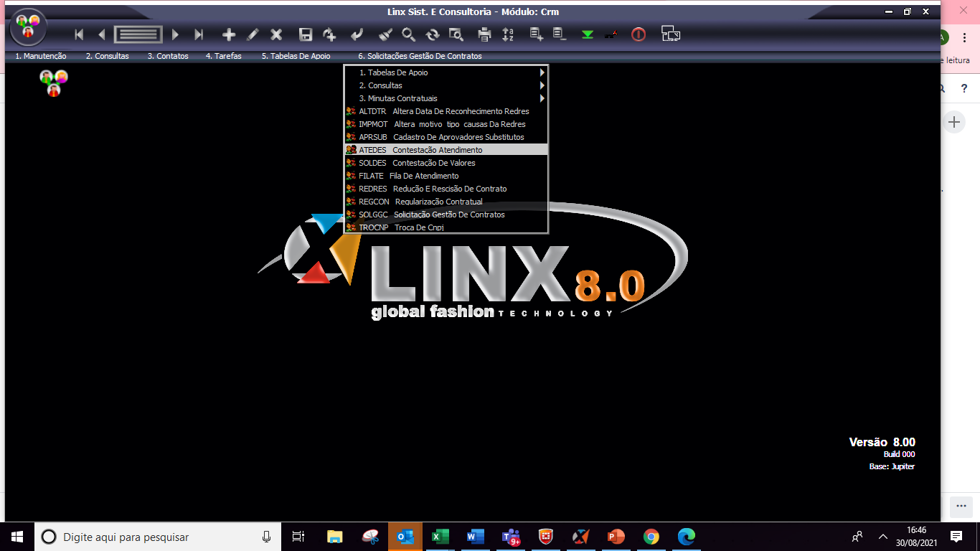The width and height of the screenshot is (980, 551).
Task: Open the 1. Manutenção menu
Action: tap(41, 56)
